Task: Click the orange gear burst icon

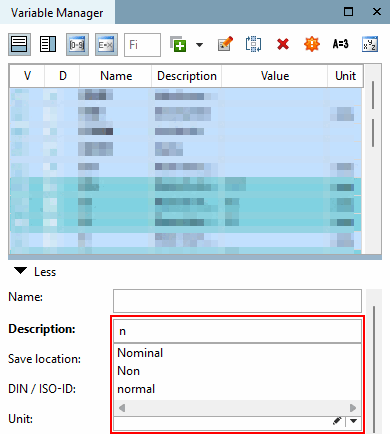Action: [312, 44]
